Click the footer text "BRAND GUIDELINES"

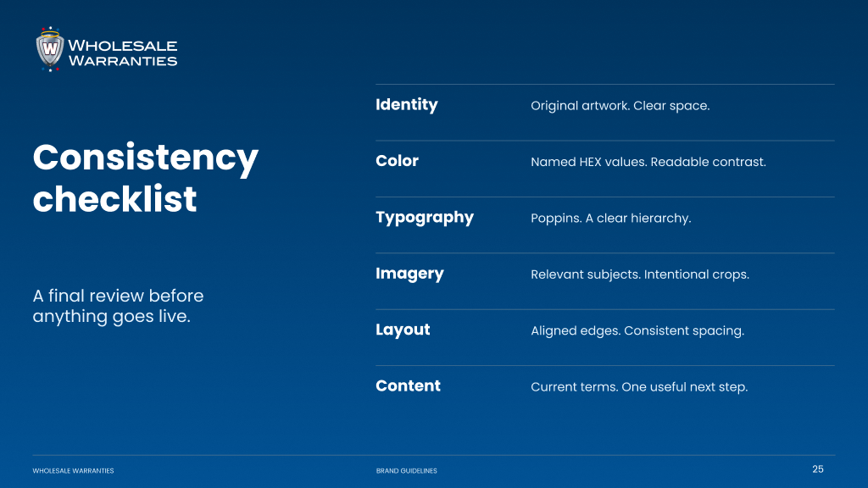coord(406,471)
